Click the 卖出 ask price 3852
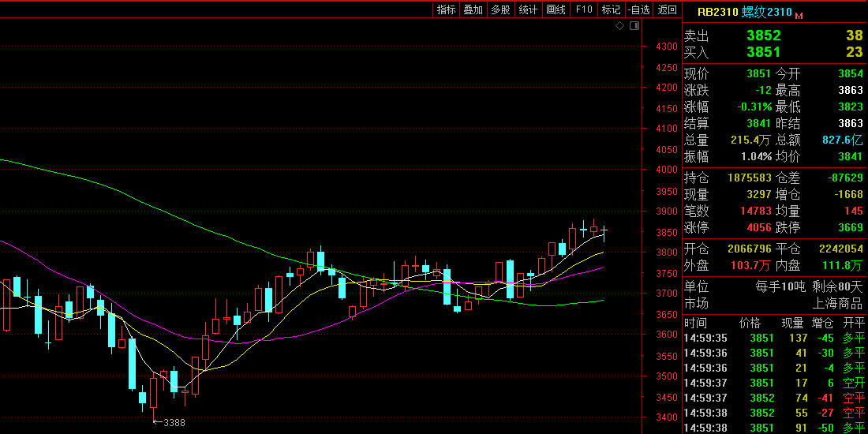Viewport: 868px width, 434px height. point(763,36)
